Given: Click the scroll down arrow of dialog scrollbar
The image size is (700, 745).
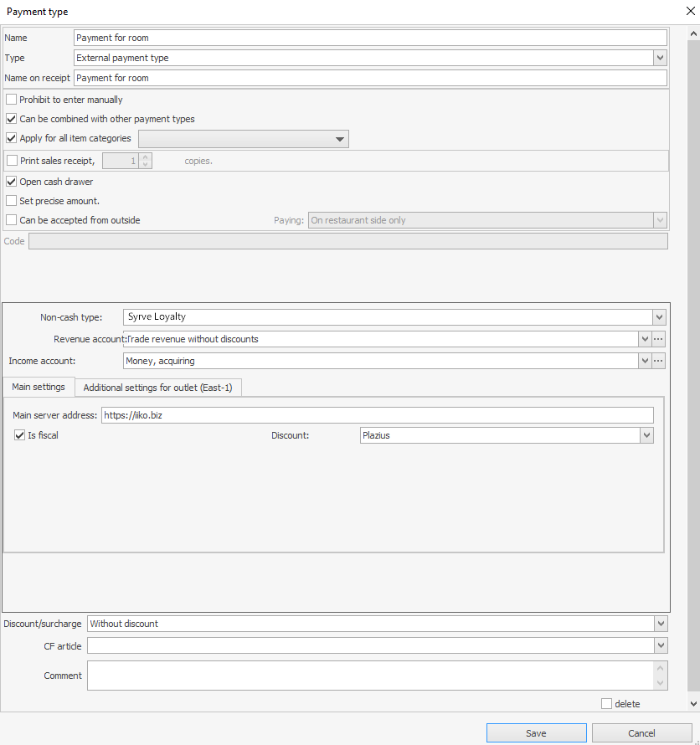Looking at the screenshot, I should pos(692,705).
